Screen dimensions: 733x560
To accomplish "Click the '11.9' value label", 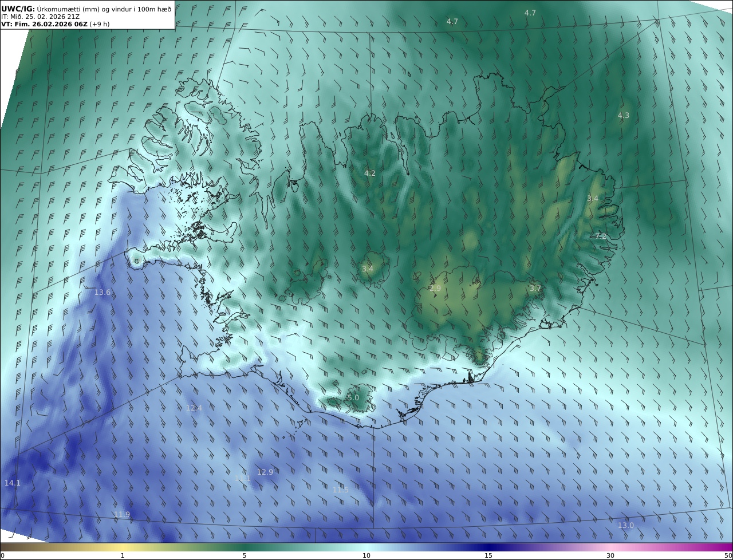I will (122, 514).
